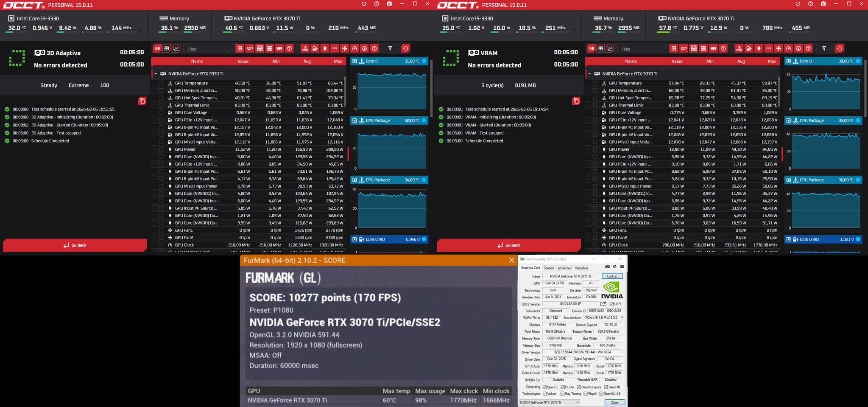Click the funnel filter icon in 3D Adaptive window
Screen dimensions: 868x407
(x=390, y=48)
